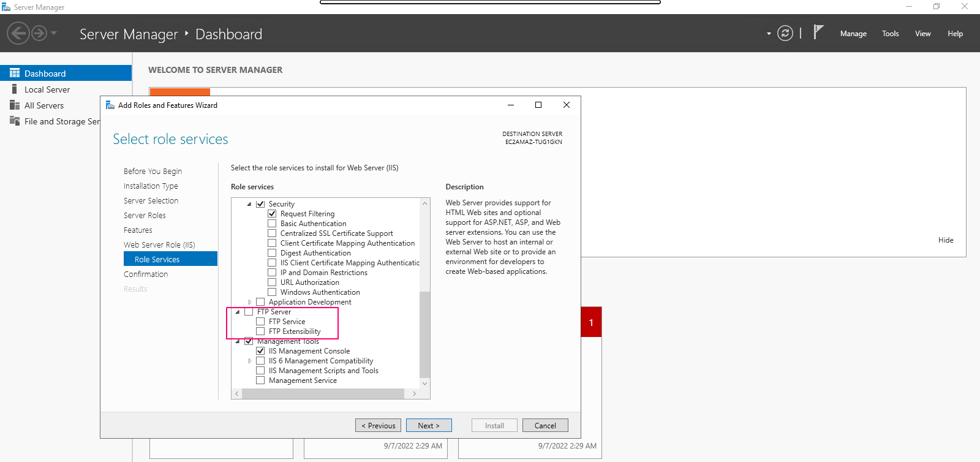Screen dimensions: 980x462
Task: Check the FTP Server checkbox
Action: (249, 312)
